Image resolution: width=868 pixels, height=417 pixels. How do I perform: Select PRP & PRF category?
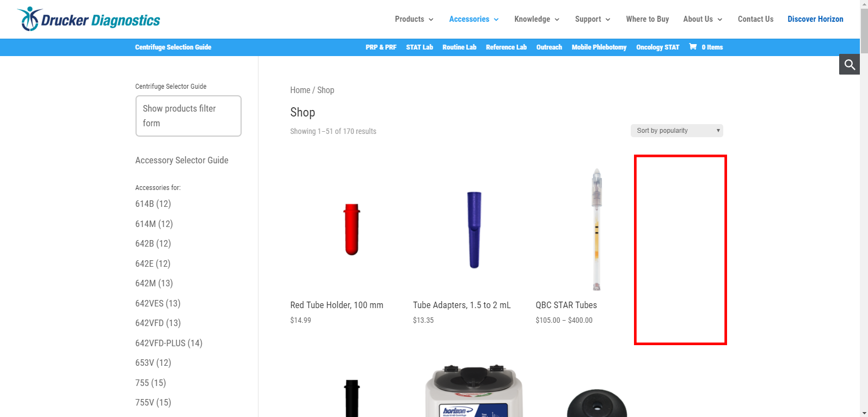coord(381,47)
